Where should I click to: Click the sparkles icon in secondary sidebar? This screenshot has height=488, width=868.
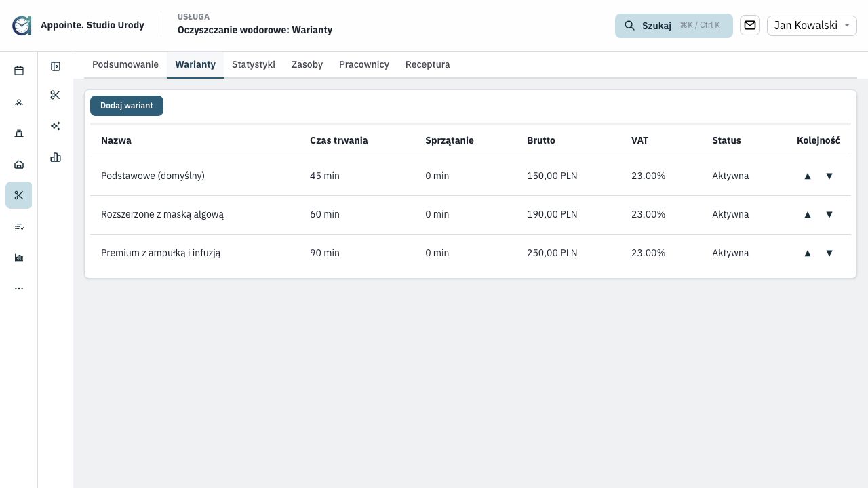[x=56, y=126]
